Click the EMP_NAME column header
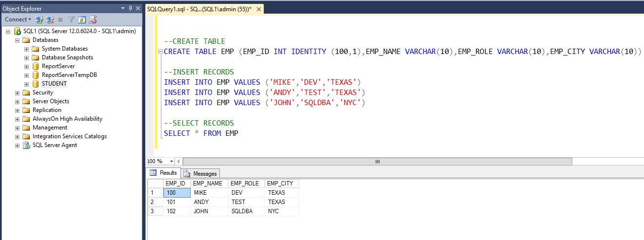 pyautogui.click(x=207, y=184)
